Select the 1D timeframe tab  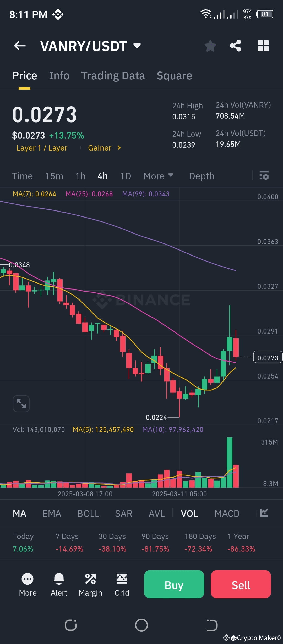[125, 176]
